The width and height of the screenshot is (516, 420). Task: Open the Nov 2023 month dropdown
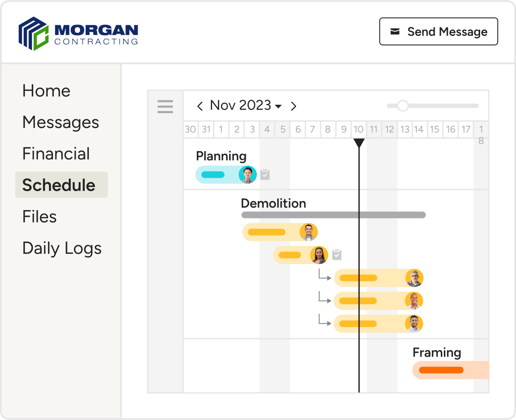pos(246,106)
